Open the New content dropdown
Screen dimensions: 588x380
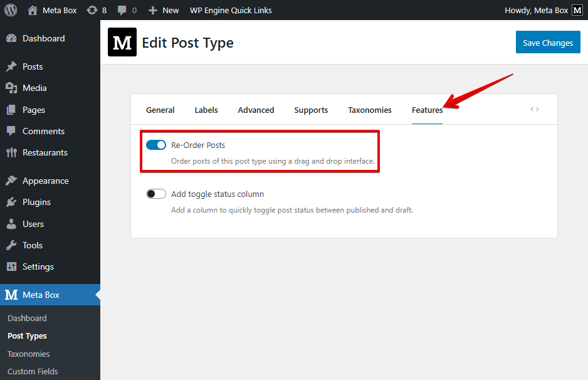pos(163,10)
